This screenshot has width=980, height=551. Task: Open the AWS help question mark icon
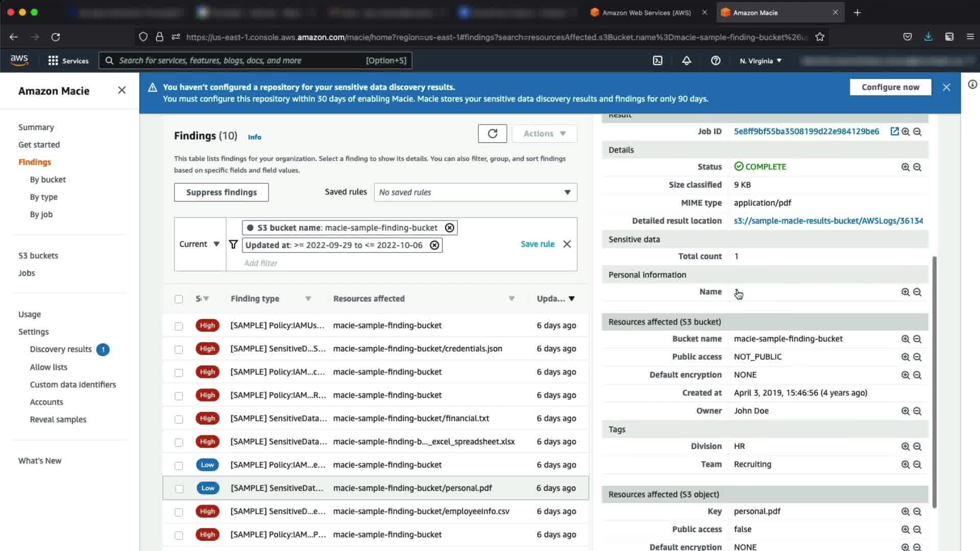716,61
